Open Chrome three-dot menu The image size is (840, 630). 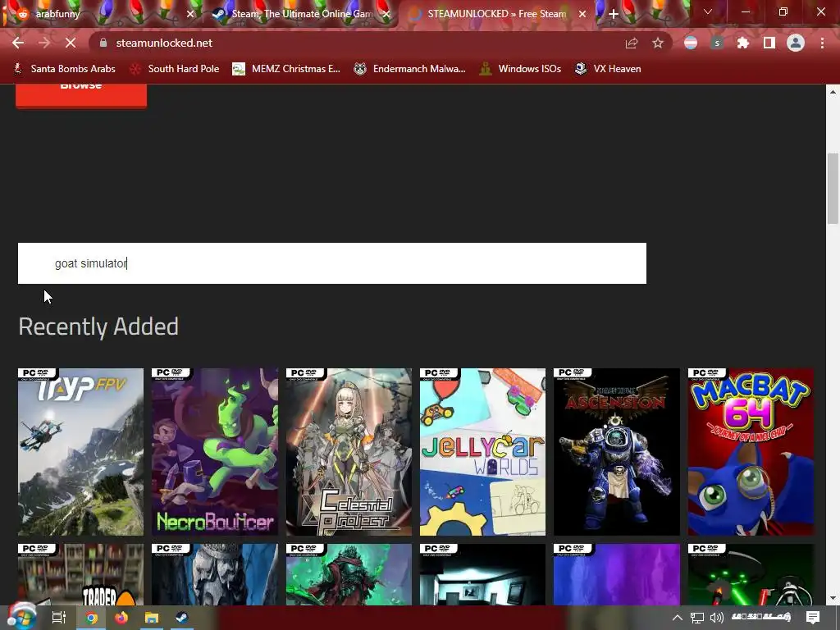pos(822,43)
